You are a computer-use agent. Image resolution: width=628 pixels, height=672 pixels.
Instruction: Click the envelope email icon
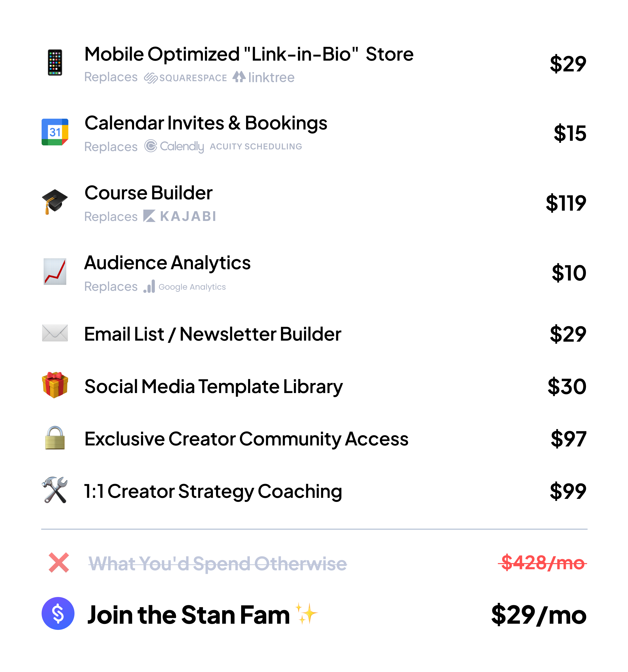[55, 333]
